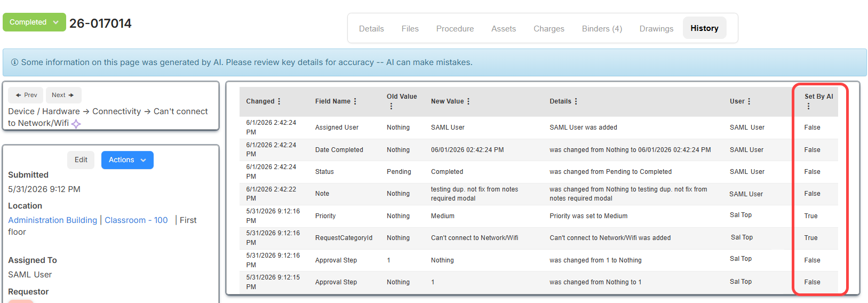The width and height of the screenshot is (868, 303).
Task: Open the Changed column menu dots
Action: (279, 101)
